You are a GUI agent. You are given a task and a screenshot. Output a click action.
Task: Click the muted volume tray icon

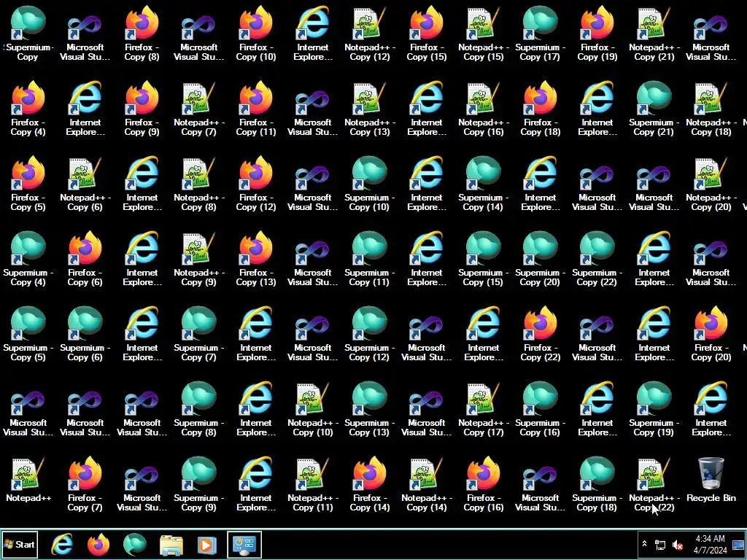pos(677,544)
